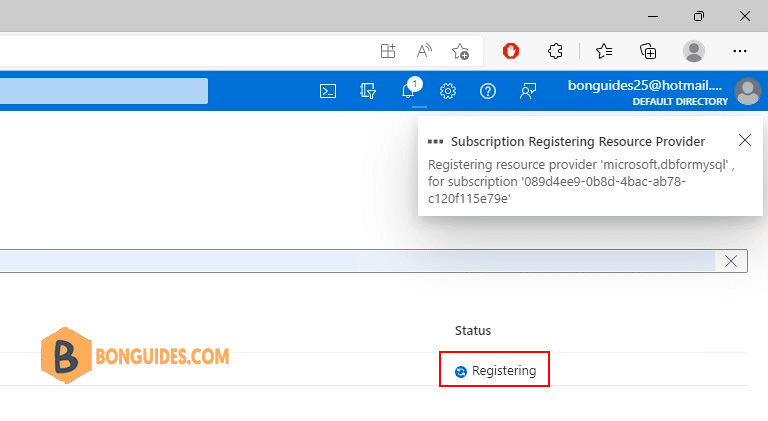This screenshot has width=768, height=421.
Task: Add this page to favorites
Action: (x=460, y=51)
